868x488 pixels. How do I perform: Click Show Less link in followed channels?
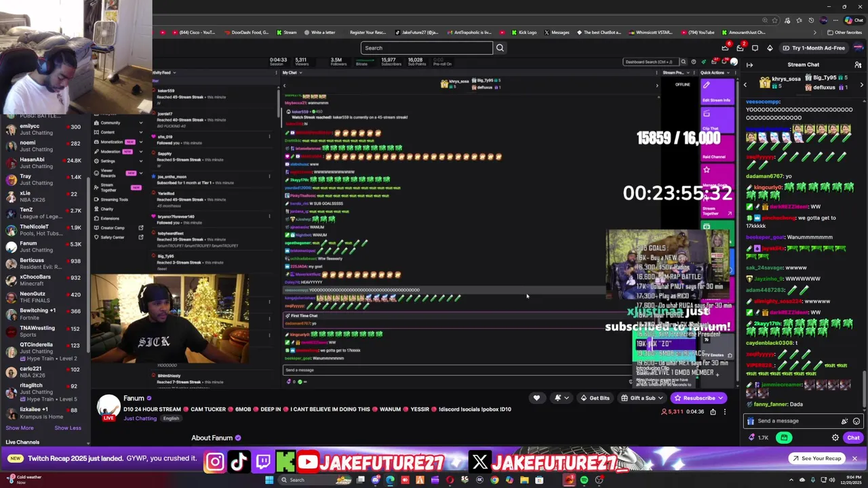[67, 428]
